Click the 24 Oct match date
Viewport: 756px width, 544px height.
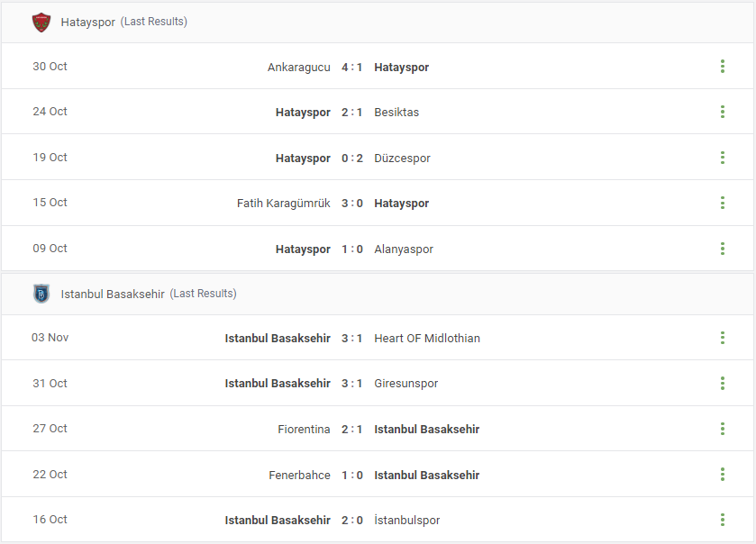[x=50, y=112]
